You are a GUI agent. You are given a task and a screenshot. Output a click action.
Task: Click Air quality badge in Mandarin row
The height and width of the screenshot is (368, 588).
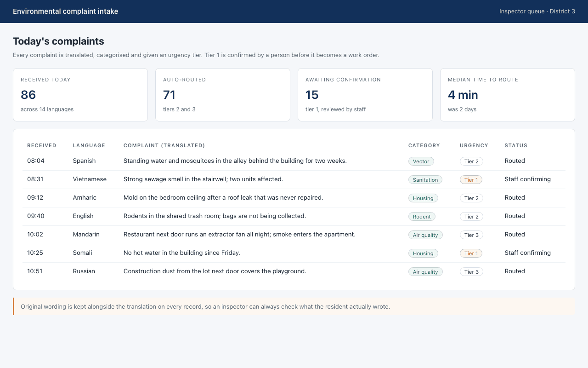point(425,235)
